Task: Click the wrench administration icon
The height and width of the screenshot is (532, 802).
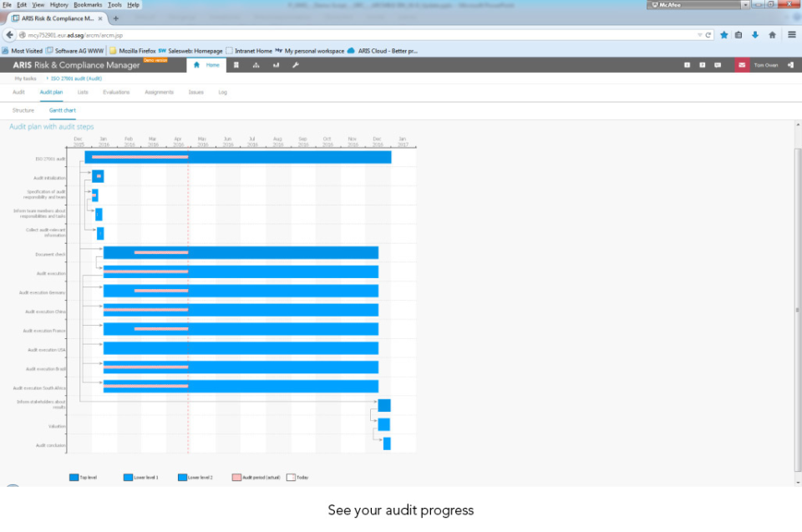Action: [x=295, y=64]
